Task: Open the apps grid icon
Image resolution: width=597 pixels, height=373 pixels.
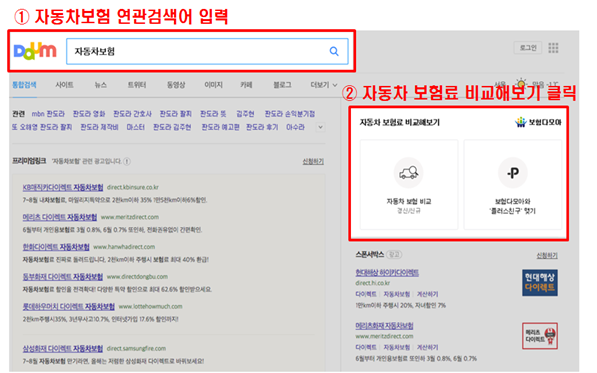Action: 553,48
